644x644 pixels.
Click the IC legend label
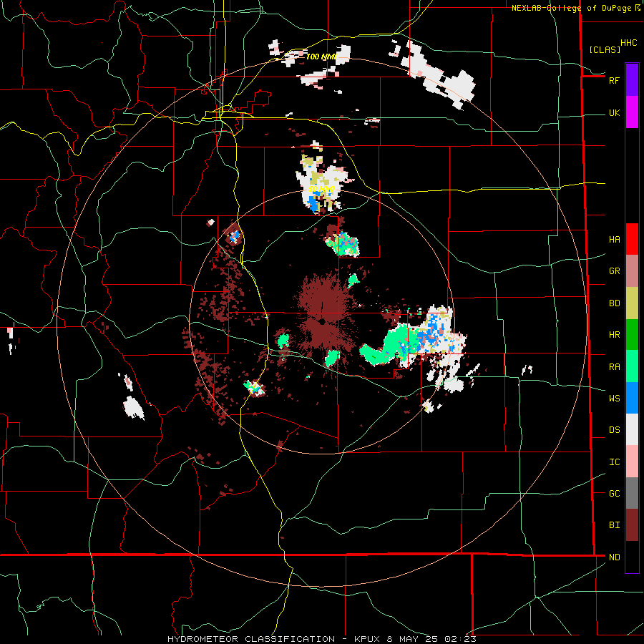pyautogui.click(x=614, y=462)
